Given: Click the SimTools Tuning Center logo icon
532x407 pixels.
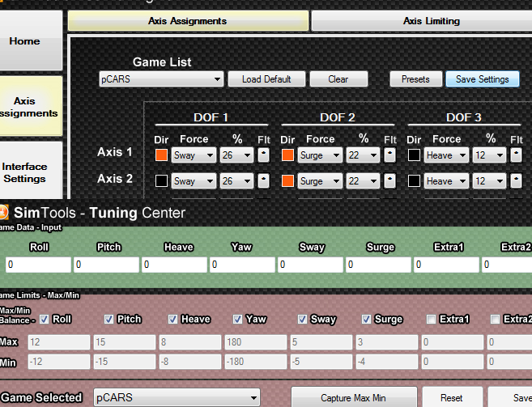Looking at the screenshot, I should (4, 213).
